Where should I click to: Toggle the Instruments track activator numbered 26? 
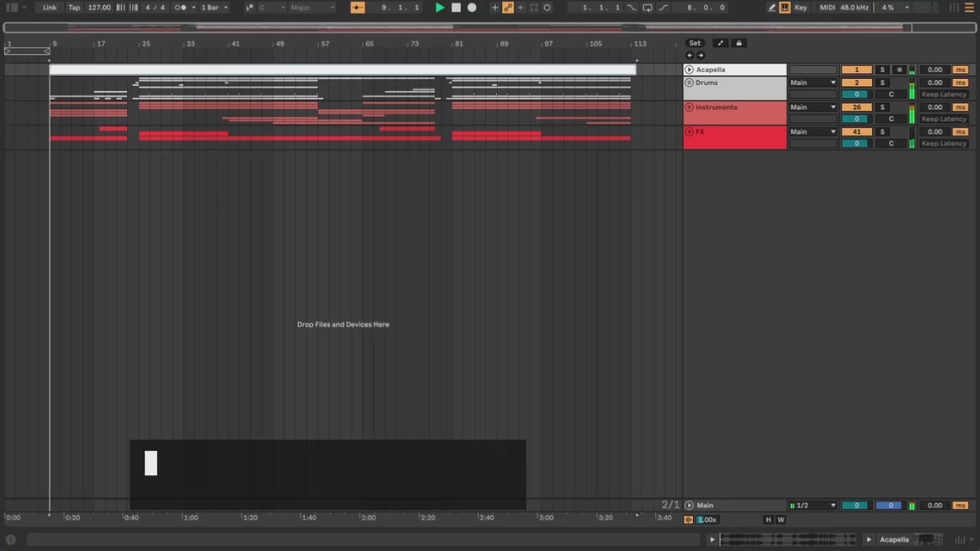click(856, 107)
